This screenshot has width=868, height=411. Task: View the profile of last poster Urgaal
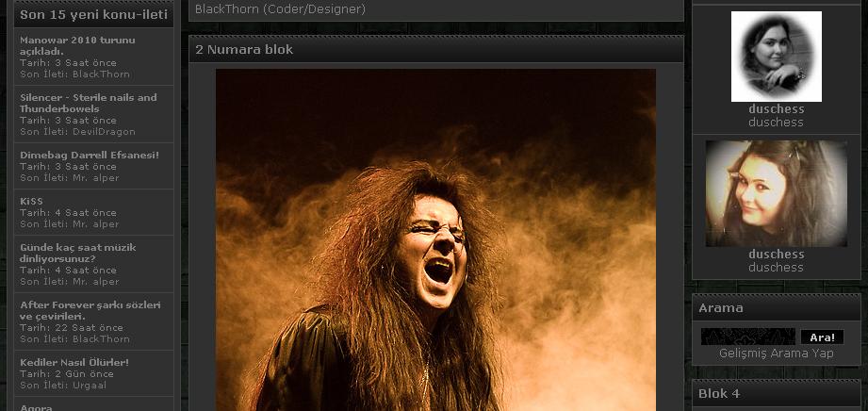(88, 385)
